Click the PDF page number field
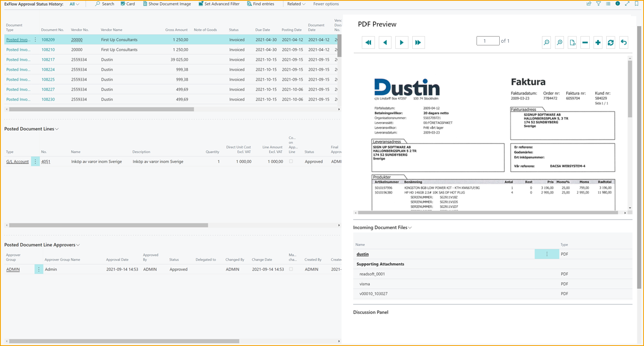The width and height of the screenshot is (644, 346). point(487,41)
